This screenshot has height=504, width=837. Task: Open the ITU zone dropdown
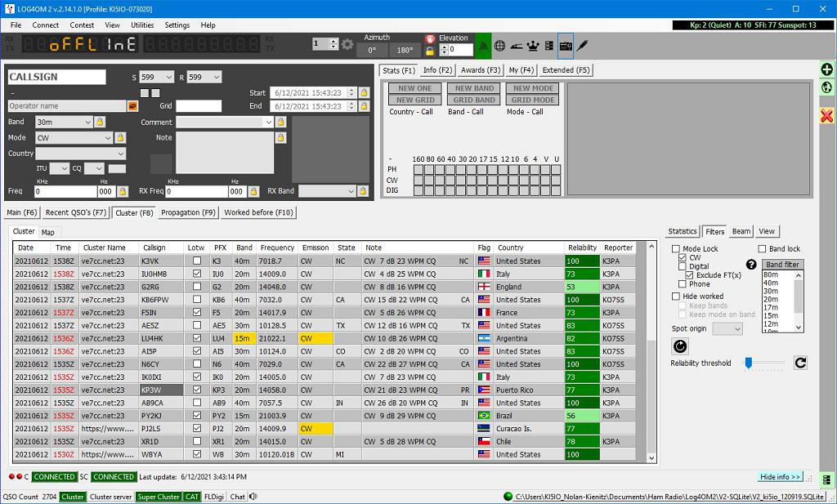tap(65, 168)
